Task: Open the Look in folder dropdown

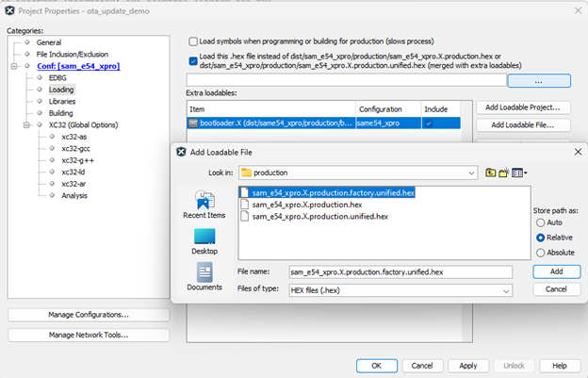Action: point(471,173)
